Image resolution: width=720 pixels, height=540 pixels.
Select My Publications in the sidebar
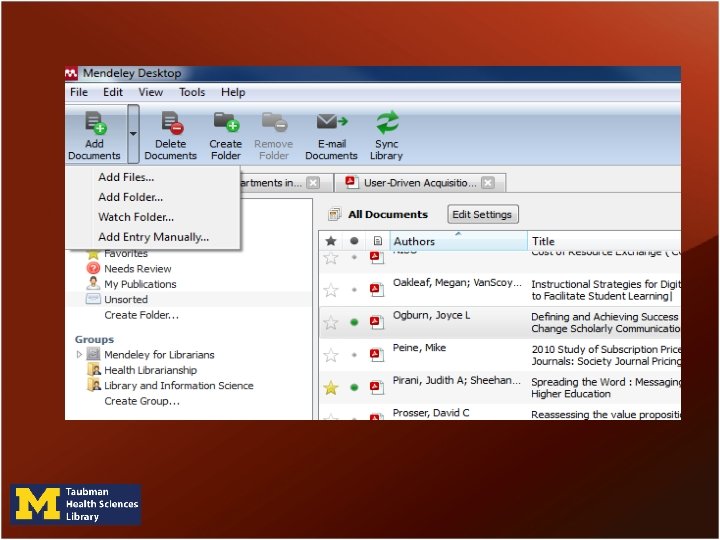click(x=140, y=284)
